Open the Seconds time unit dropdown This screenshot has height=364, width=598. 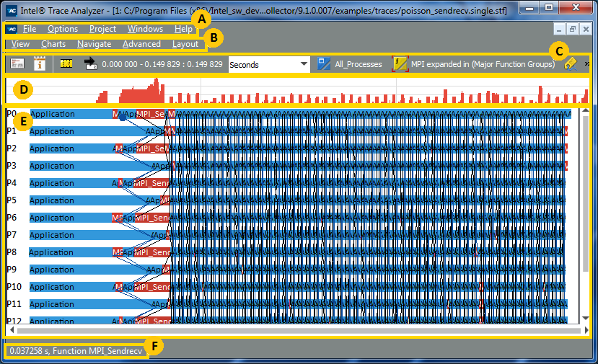[269, 64]
